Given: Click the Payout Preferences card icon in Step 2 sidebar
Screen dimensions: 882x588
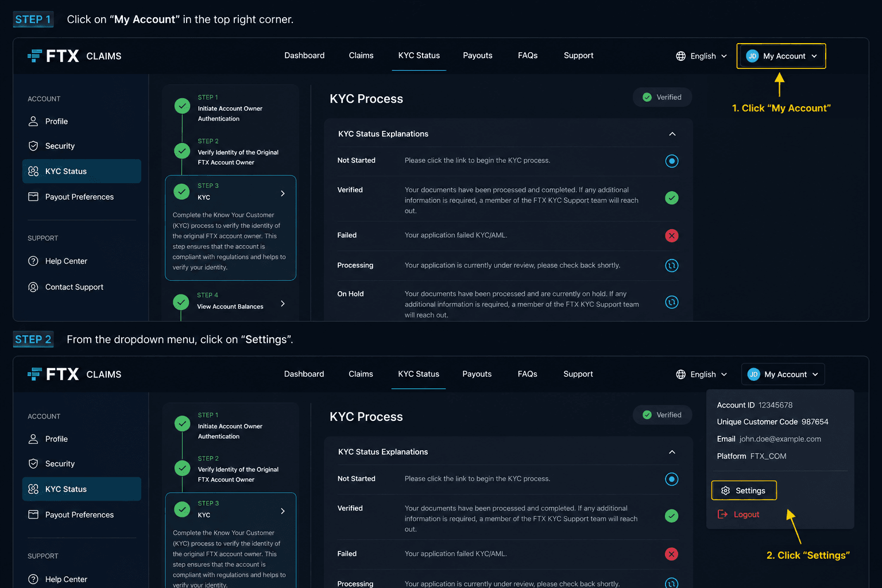Looking at the screenshot, I should (x=33, y=514).
